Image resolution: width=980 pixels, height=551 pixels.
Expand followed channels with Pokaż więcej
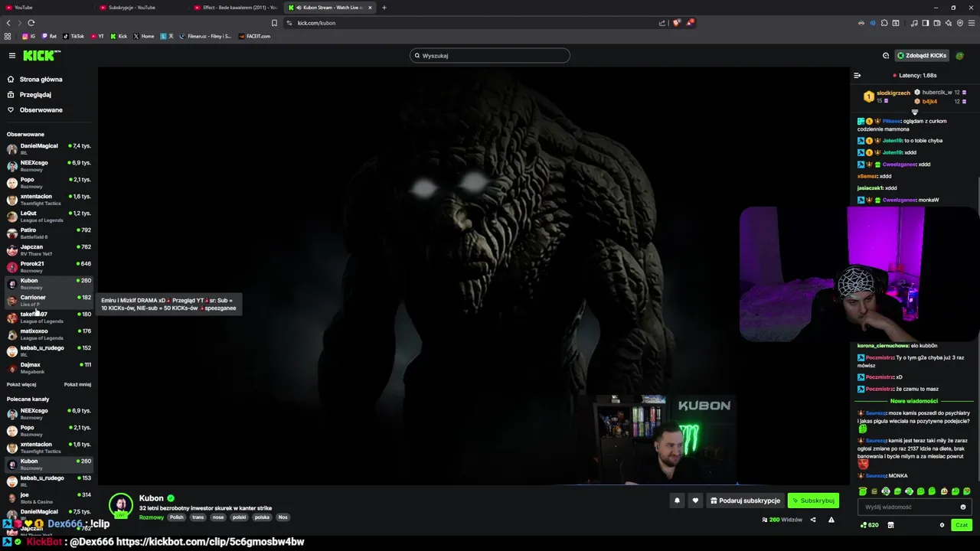coord(21,384)
